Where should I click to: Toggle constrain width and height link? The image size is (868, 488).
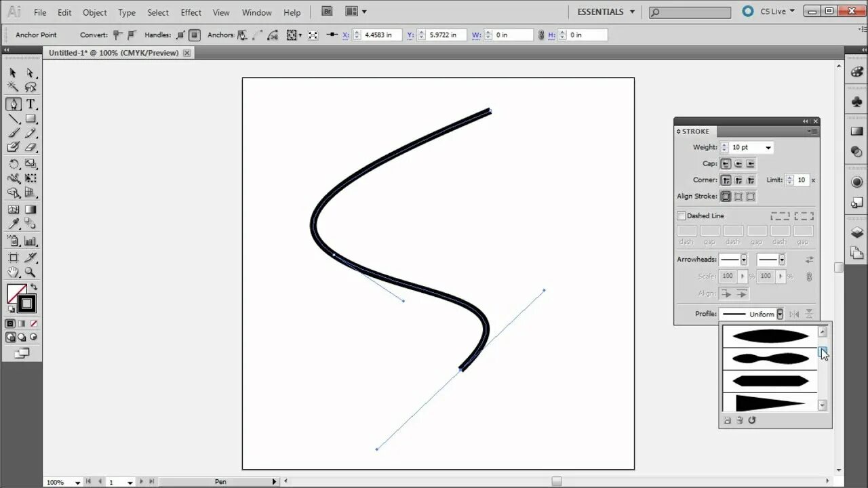click(x=540, y=35)
